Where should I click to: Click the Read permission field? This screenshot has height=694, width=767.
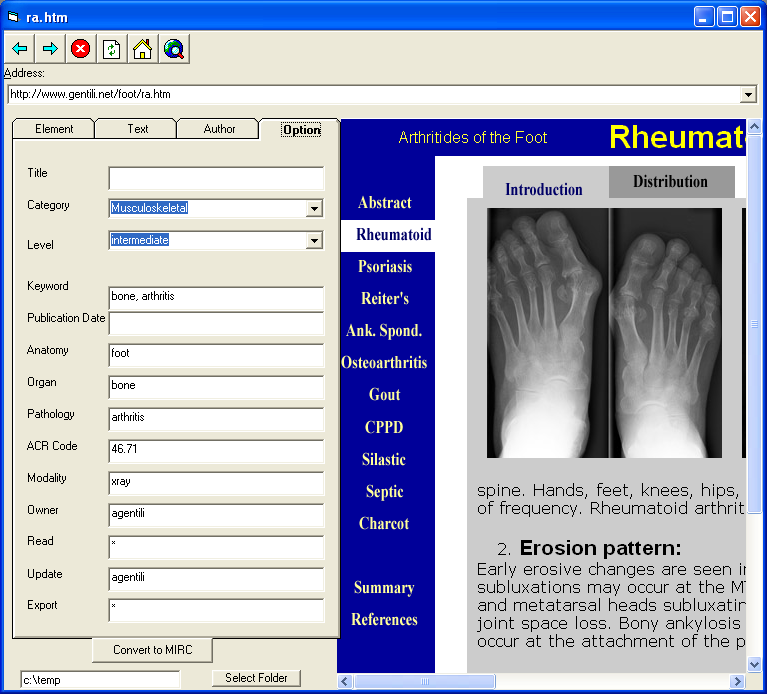(216, 547)
